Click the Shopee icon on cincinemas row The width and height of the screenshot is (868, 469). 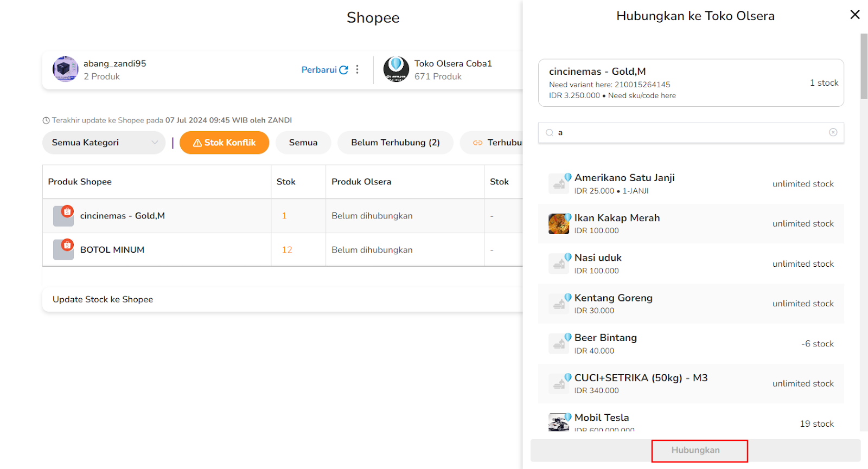[x=67, y=211]
